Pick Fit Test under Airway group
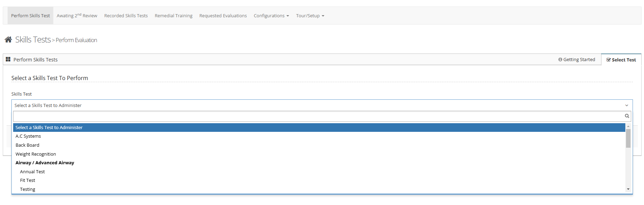644x205 pixels. click(x=28, y=180)
